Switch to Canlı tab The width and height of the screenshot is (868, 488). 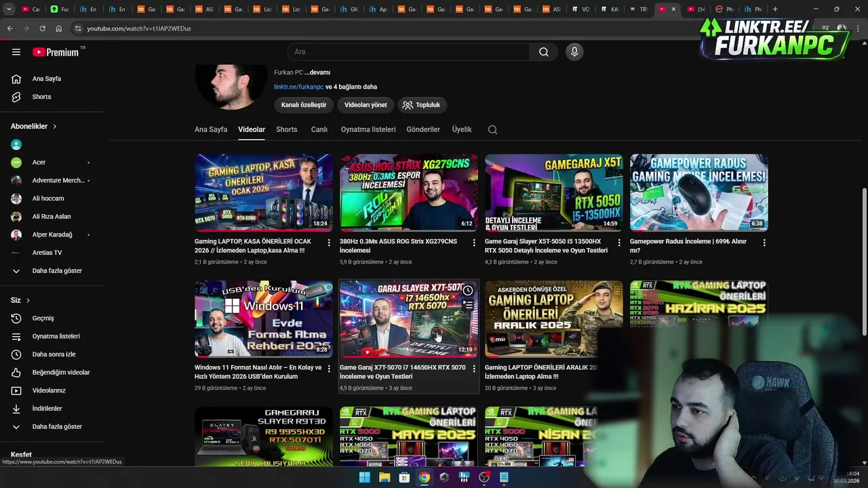pos(319,129)
